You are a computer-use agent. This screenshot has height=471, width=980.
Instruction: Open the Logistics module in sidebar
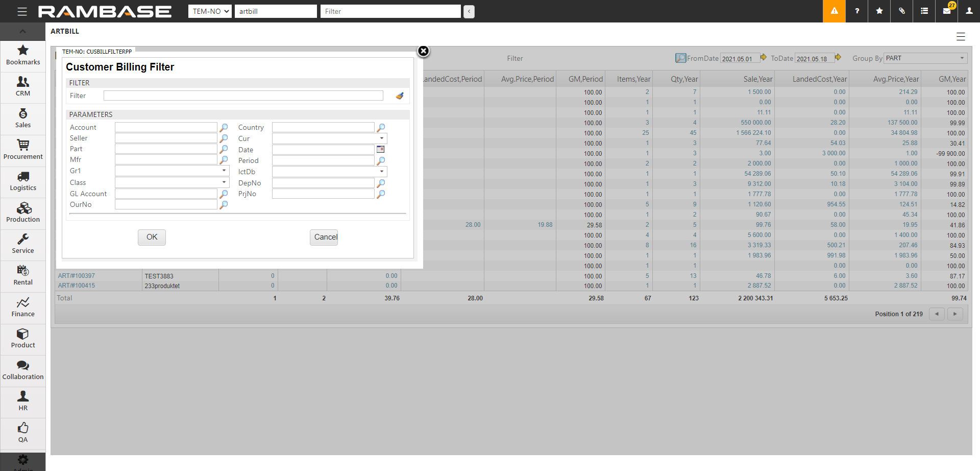[x=23, y=181]
